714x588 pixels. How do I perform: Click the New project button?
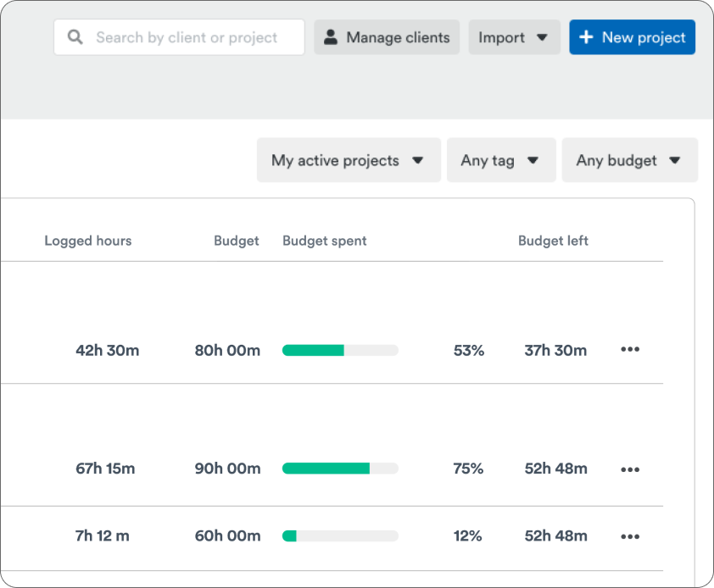coord(632,37)
